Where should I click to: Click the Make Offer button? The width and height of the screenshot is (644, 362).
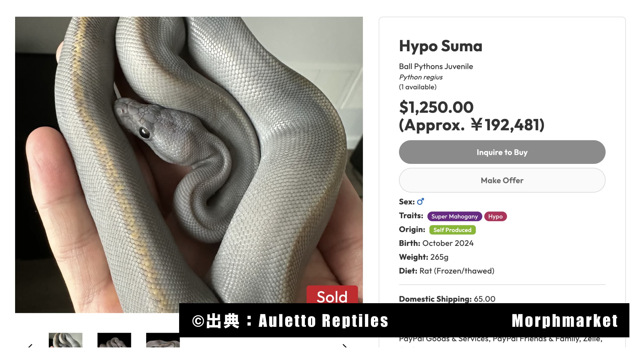(x=502, y=180)
